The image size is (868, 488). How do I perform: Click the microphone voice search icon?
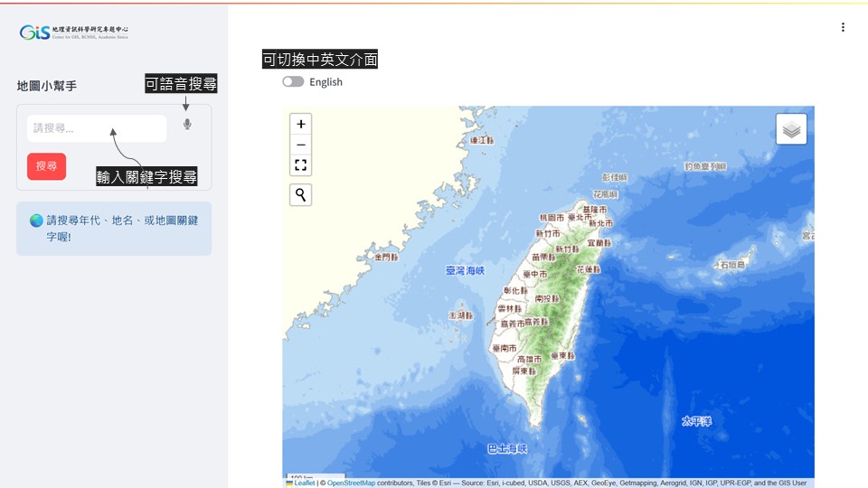187,125
